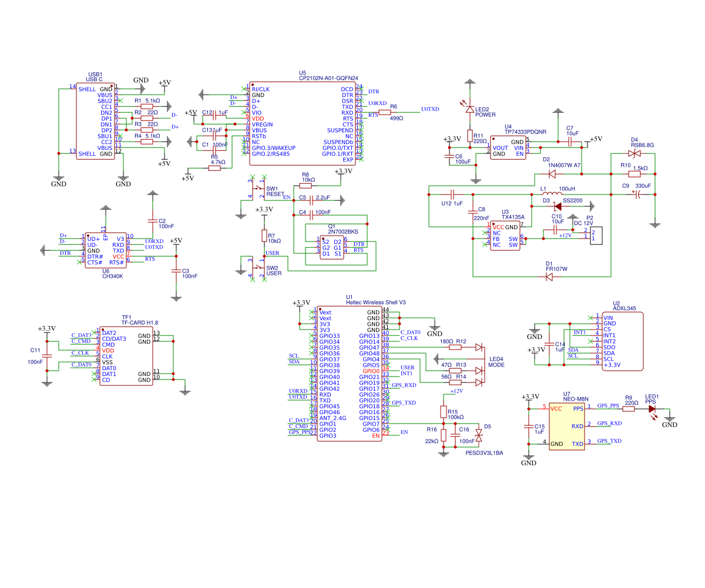Select the R11 220Ω resistor symbol
This screenshot has width=705, height=588.
coord(469,136)
